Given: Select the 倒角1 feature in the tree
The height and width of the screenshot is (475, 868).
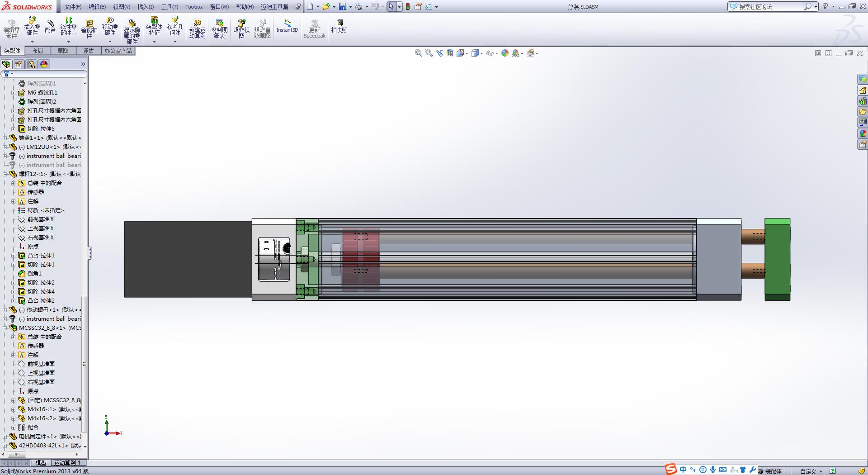Looking at the screenshot, I should (30, 274).
